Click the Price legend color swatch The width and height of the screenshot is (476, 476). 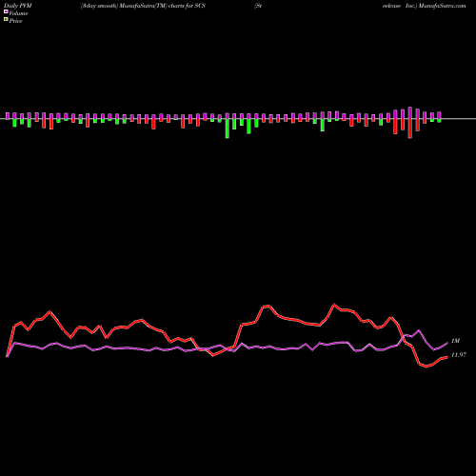click(6, 20)
